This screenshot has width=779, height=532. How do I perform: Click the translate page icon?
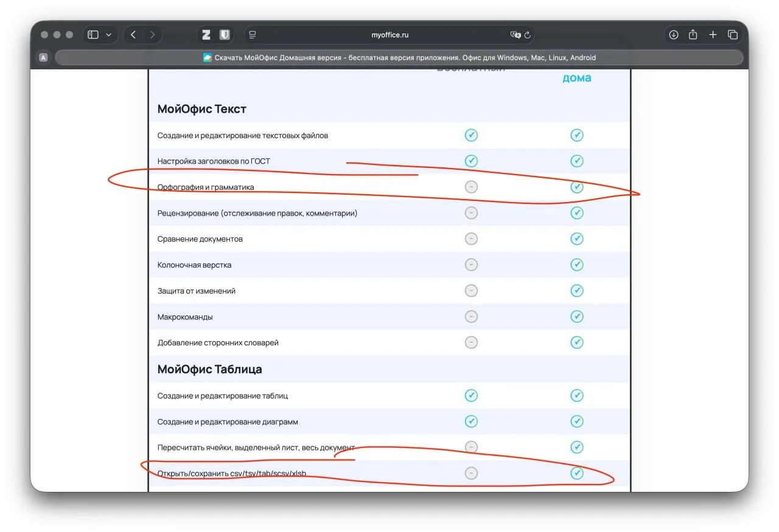[515, 35]
